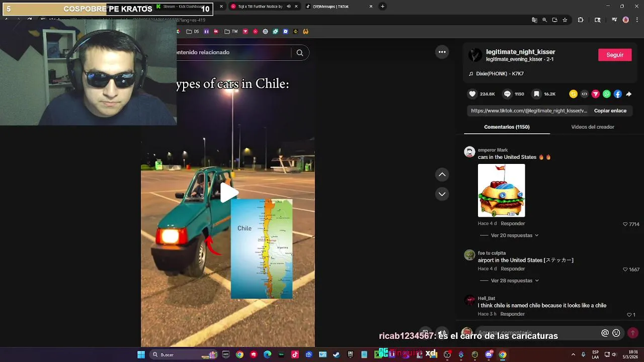Go to next video with down arrow
644x362 pixels.
point(442,194)
